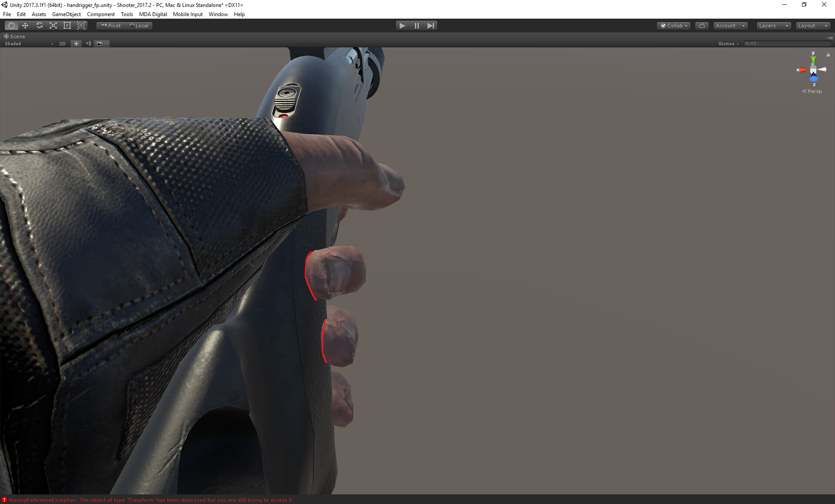Click the MissingReferenceException error in status bar
This screenshot has height=504, width=835.
coord(148,500)
